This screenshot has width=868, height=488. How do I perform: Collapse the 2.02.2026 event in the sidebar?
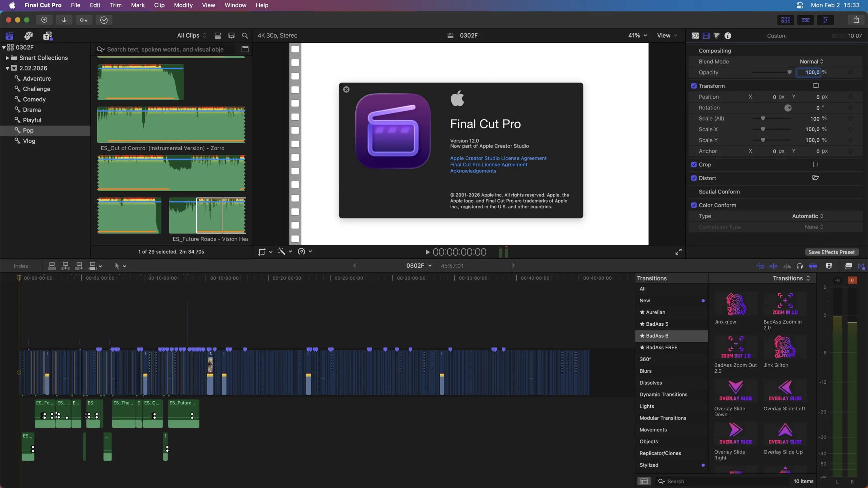(8, 68)
